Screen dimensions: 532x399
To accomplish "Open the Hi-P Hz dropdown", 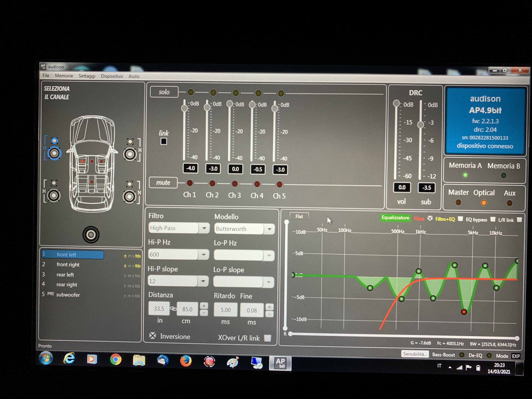I will (204, 255).
